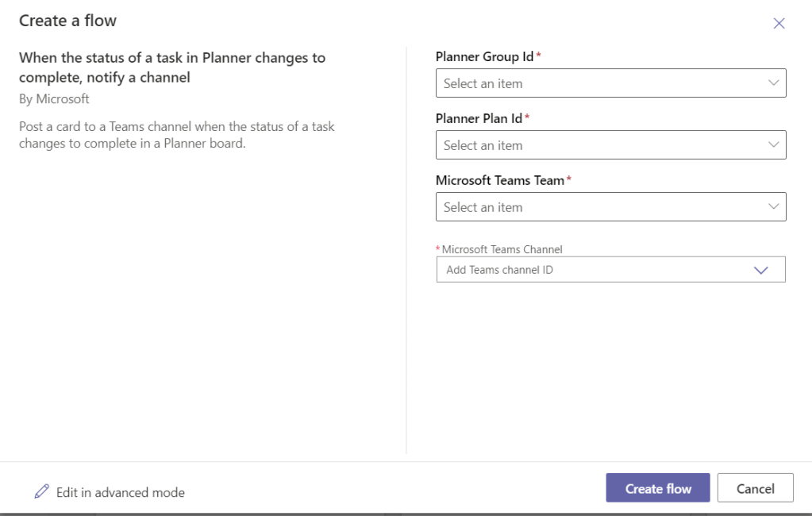Click the Microsoft Teams Channel label
Viewport: 812px width, 516px height.
502,249
